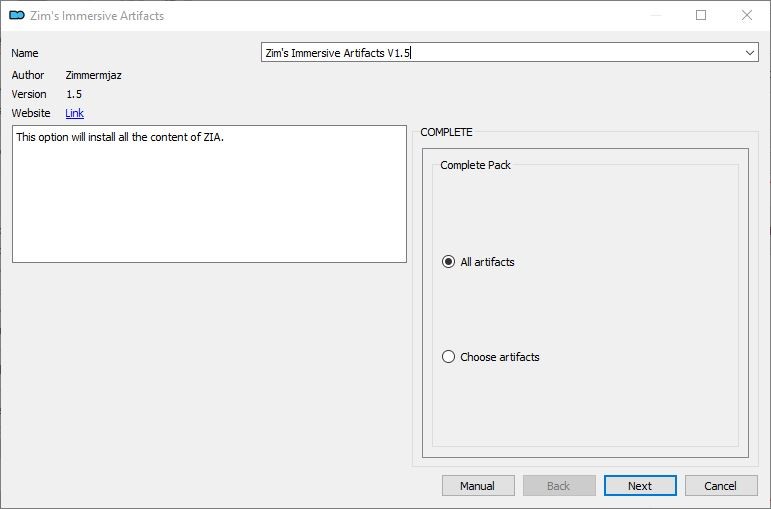Click the COMPLETE group heading
Viewport: 771px width, 509px height.
pyautogui.click(x=446, y=132)
